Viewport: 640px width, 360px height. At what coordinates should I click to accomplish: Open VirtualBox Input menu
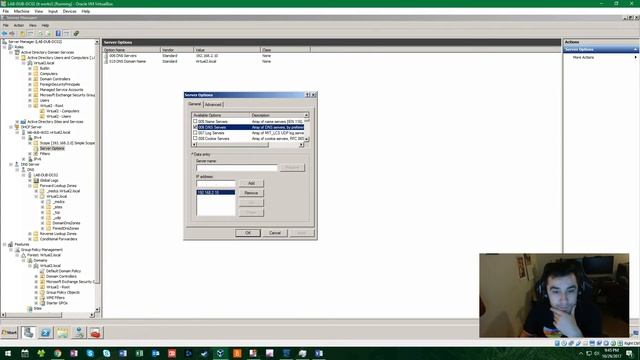point(53,11)
